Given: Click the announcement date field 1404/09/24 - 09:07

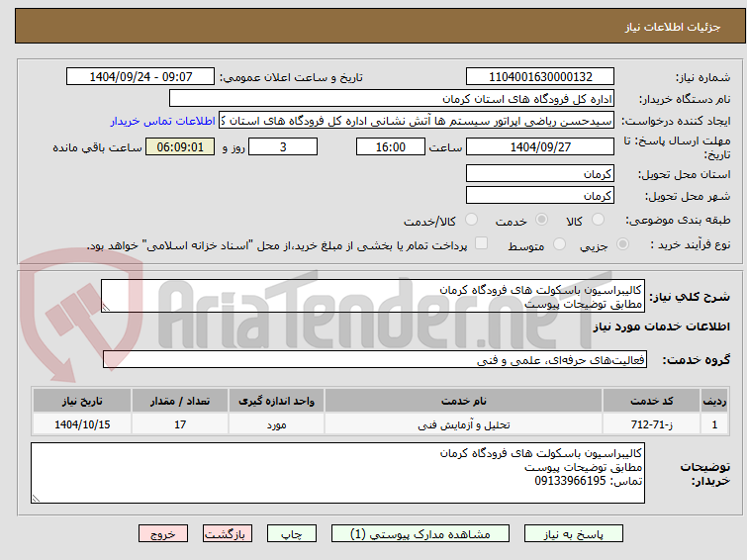Looking at the screenshot, I should 140,77.
